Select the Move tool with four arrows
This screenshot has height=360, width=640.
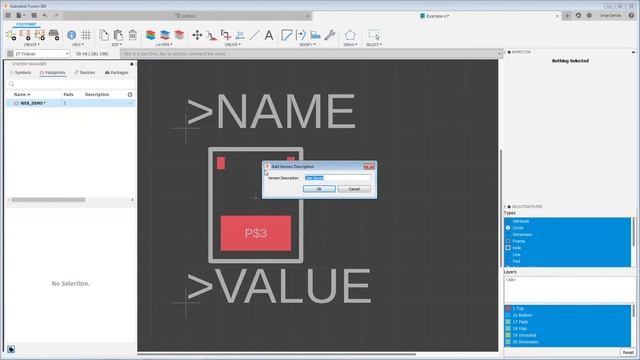click(x=197, y=35)
